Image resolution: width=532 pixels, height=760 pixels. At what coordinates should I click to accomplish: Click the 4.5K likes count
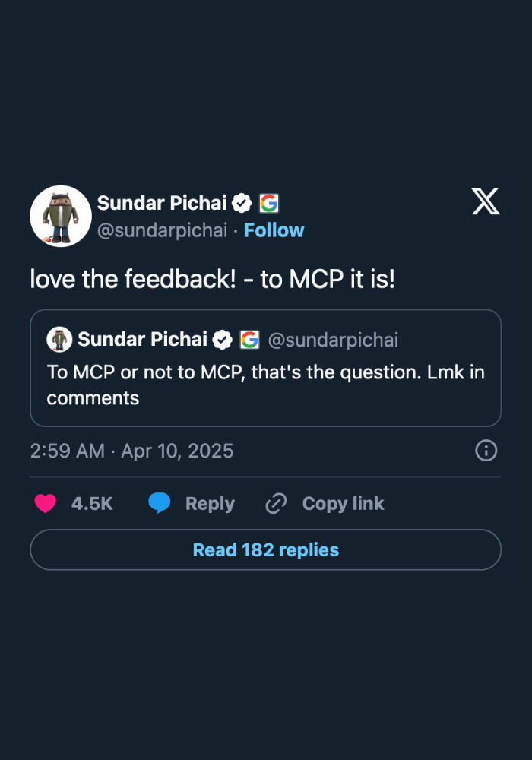pos(92,504)
